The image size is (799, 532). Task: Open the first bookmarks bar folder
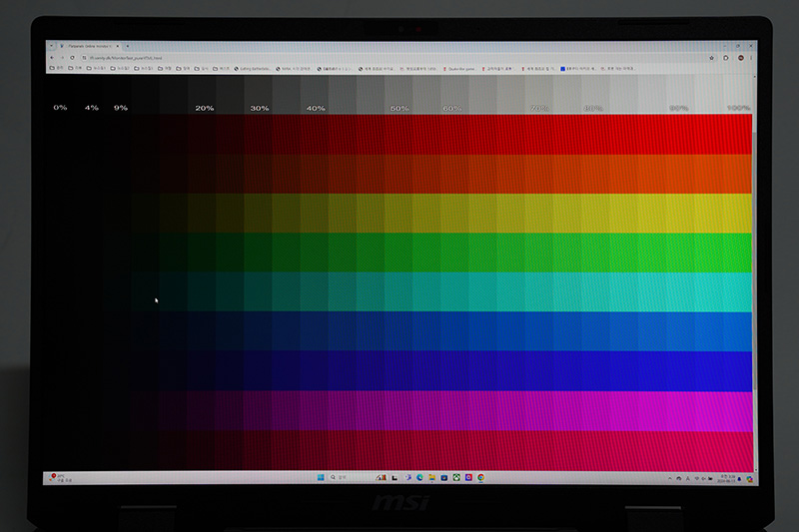pyautogui.click(x=55, y=69)
